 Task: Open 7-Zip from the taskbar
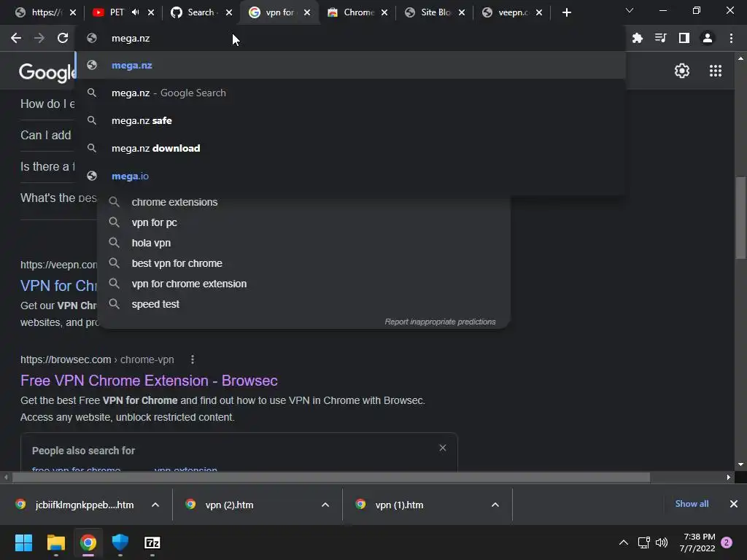tap(152, 542)
